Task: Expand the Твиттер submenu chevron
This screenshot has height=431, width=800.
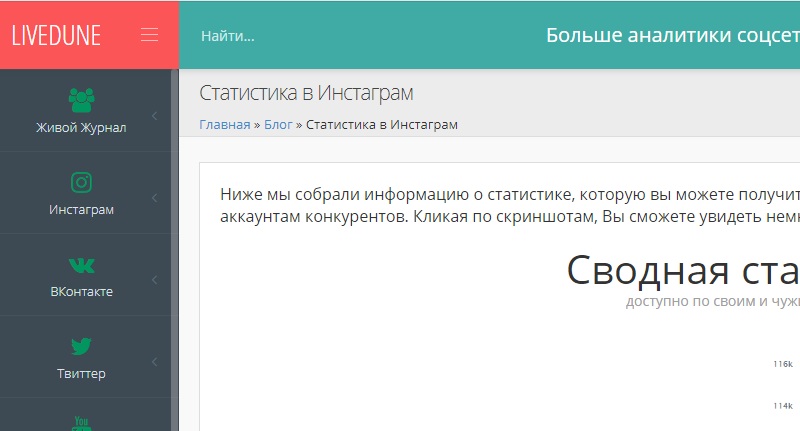Action: 155,362
